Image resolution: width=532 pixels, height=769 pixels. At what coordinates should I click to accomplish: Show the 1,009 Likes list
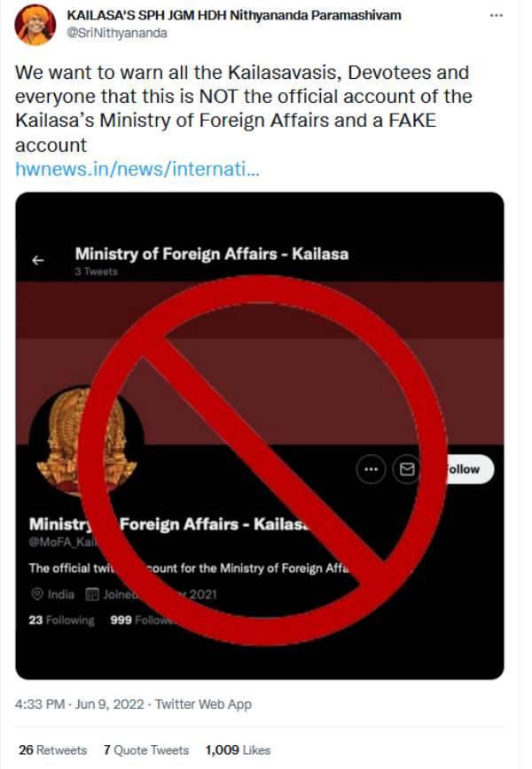coord(238,750)
